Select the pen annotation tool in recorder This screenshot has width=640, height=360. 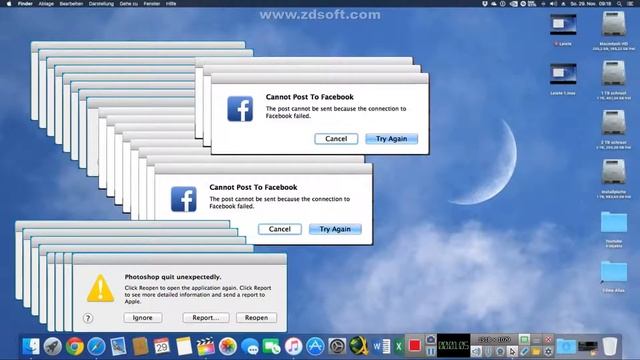click(x=524, y=351)
